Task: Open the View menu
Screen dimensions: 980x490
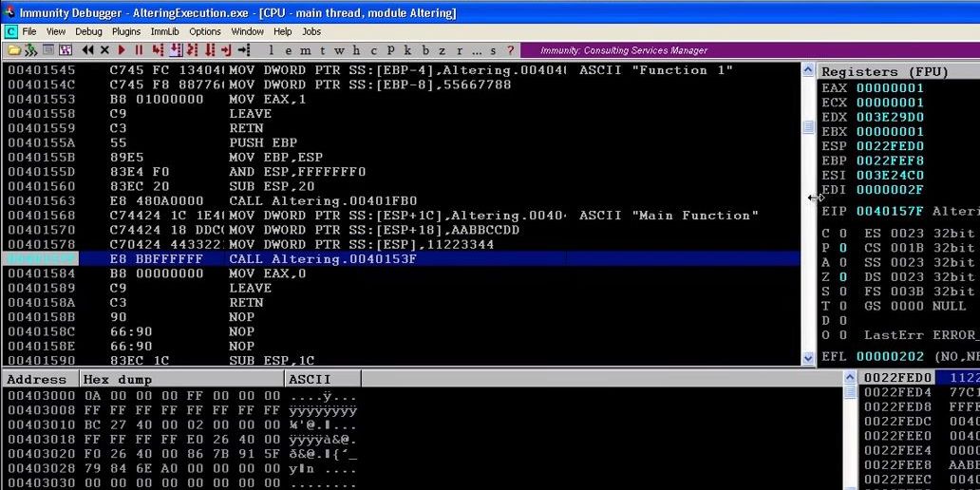Action: [56, 31]
